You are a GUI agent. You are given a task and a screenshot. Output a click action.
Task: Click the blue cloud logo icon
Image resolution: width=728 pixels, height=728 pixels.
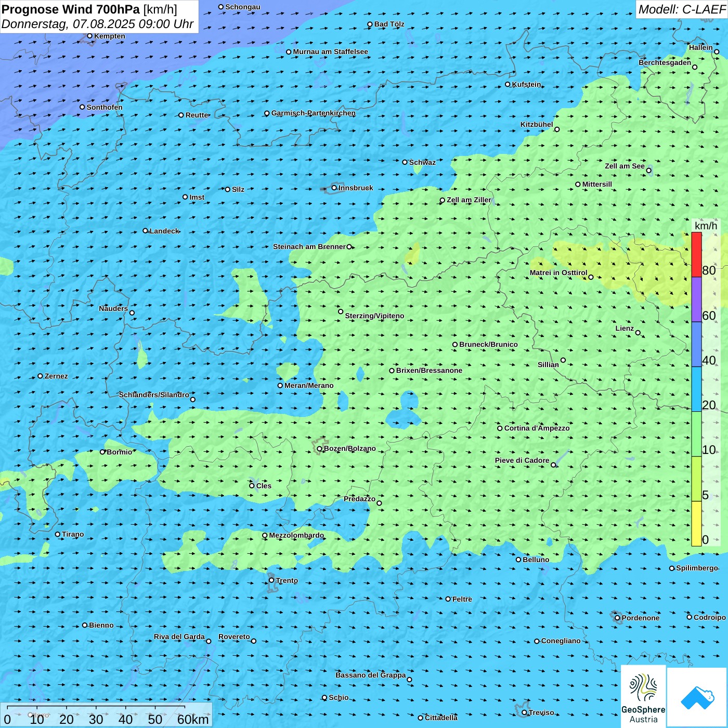[x=697, y=697]
